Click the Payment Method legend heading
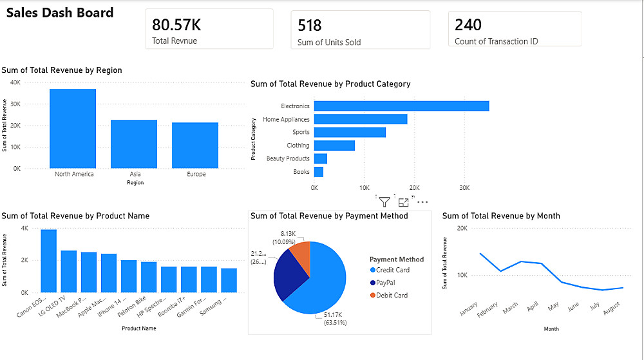 [397, 260]
